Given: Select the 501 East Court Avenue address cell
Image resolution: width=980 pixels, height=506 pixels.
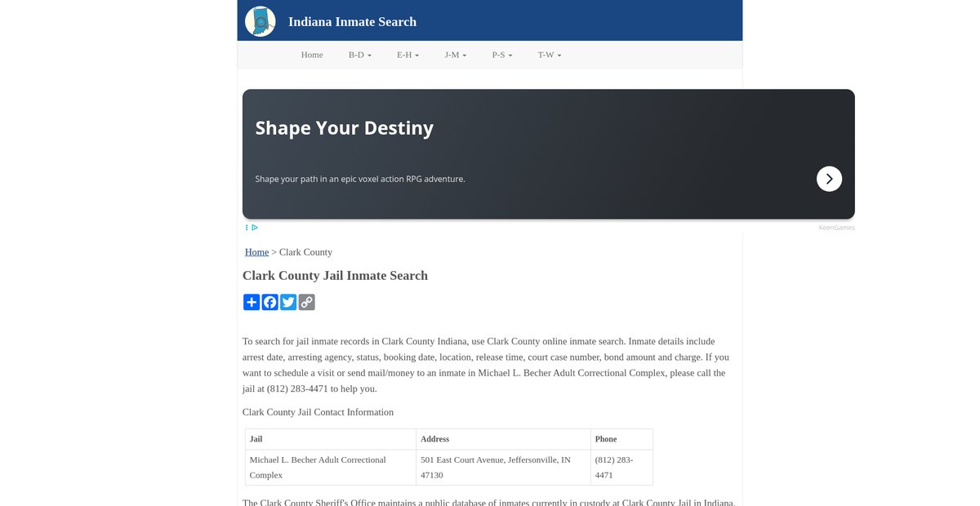Looking at the screenshot, I should tap(503, 468).
